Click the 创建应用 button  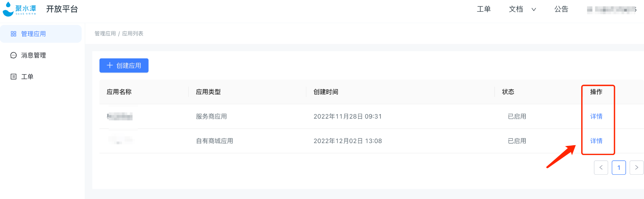coord(124,65)
